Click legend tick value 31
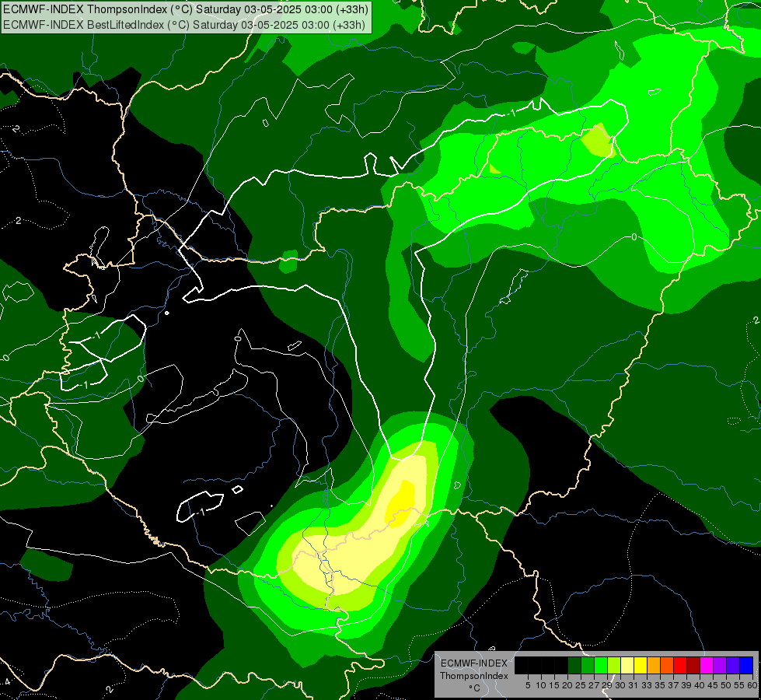The image size is (761, 700). tap(634, 685)
